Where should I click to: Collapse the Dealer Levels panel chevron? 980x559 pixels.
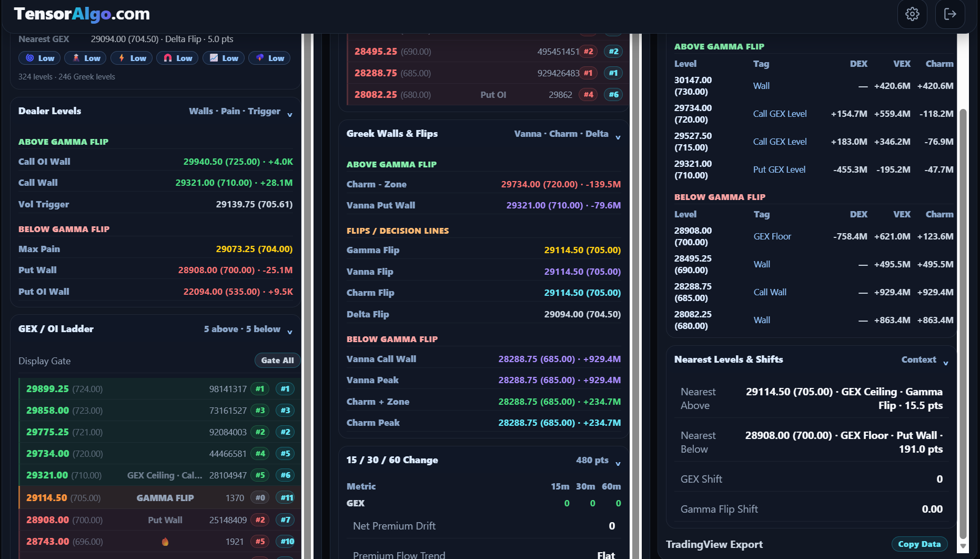[290, 114]
